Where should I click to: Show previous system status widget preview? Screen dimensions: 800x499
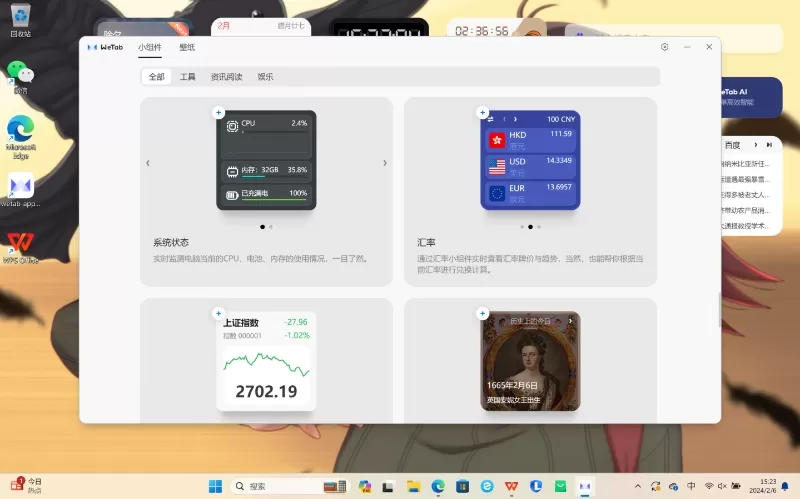pos(148,163)
